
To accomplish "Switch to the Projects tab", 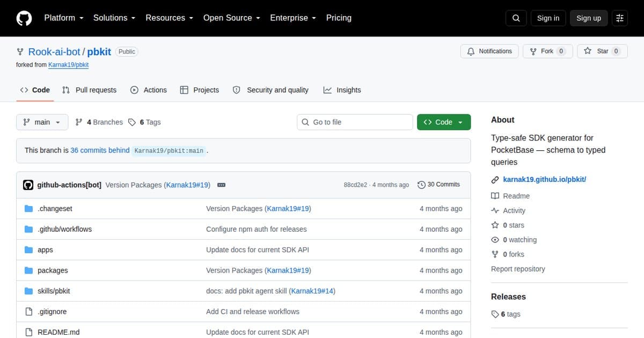I will [199, 90].
